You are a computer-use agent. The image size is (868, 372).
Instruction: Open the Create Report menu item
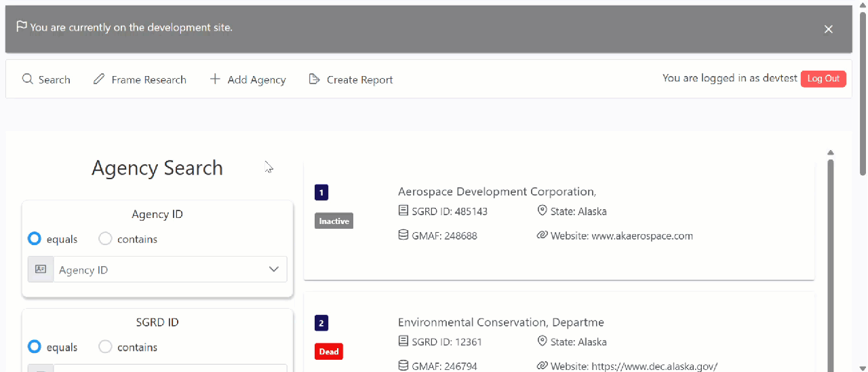click(x=351, y=79)
